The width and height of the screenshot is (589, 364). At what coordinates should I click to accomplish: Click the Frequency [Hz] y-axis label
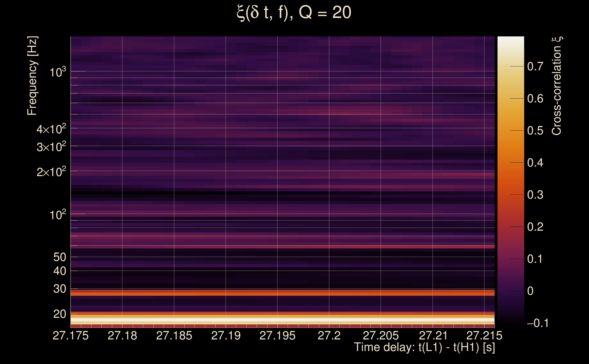tap(32, 76)
